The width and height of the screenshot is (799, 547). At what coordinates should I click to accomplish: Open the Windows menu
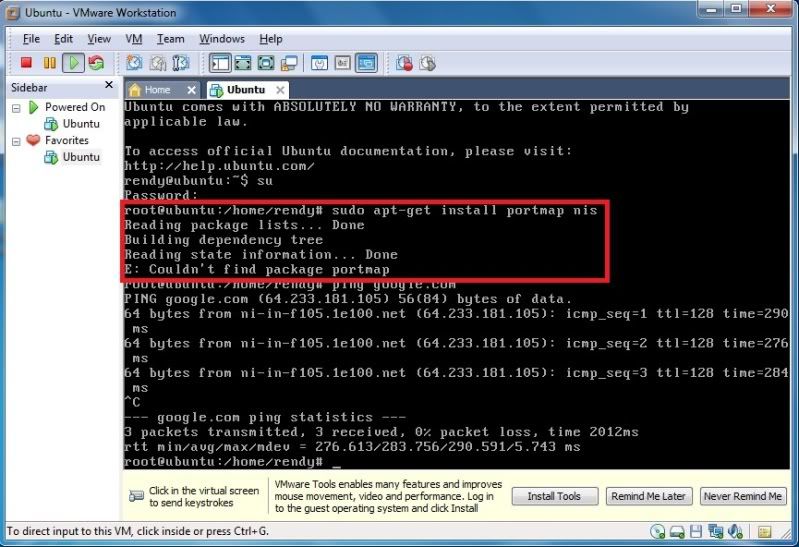tap(222, 39)
